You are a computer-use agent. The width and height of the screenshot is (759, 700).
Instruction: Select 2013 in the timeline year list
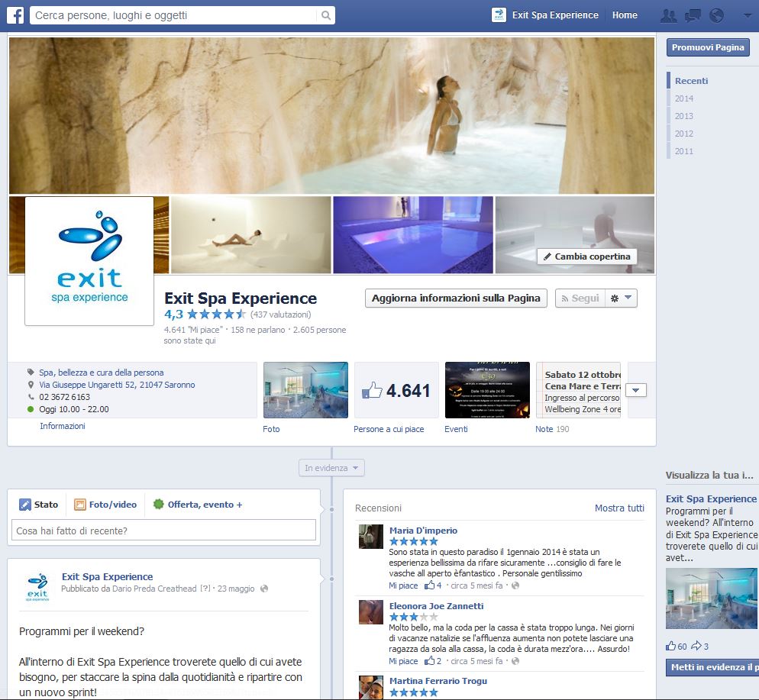point(683,116)
